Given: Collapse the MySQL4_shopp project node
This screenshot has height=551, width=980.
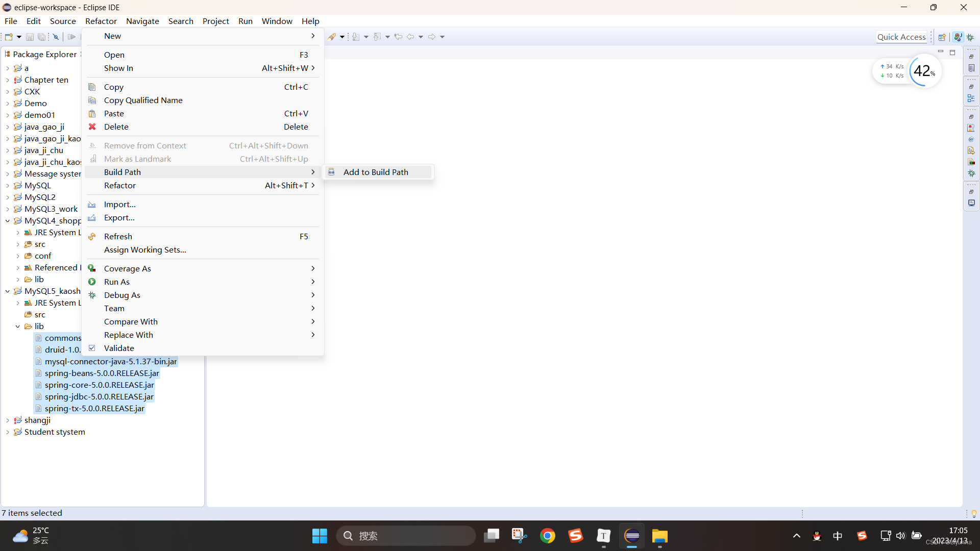Looking at the screenshot, I should [8, 221].
